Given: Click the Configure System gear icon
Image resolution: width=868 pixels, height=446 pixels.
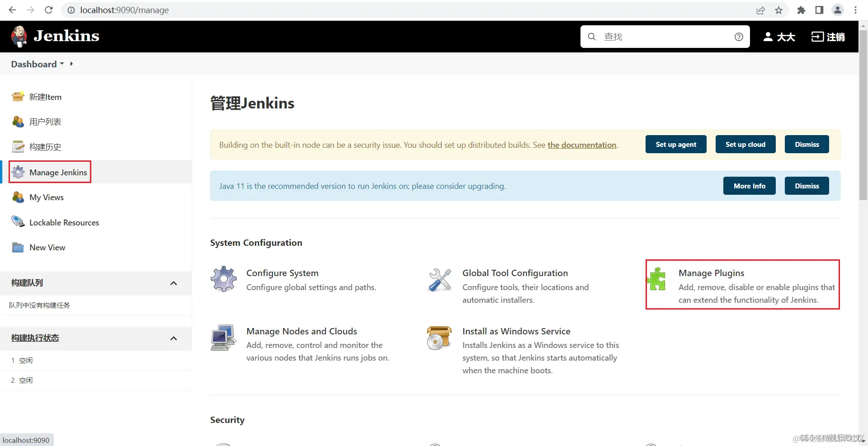Looking at the screenshot, I should tap(223, 279).
